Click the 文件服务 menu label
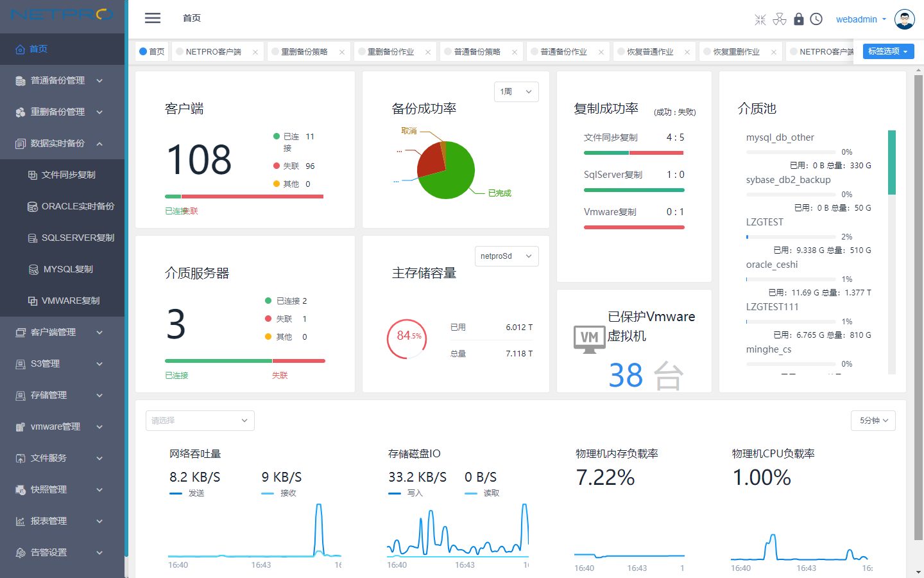Viewport: 924px width, 578px height. [x=49, y=458]
